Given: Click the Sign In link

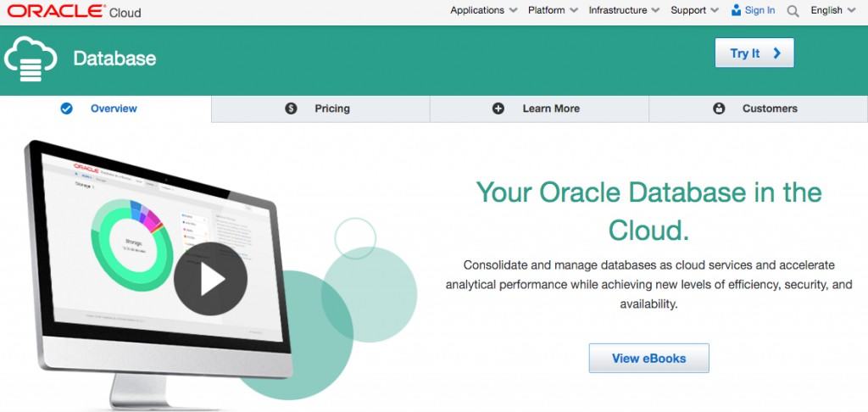Looking at the screenshot, I should (760, 10).
